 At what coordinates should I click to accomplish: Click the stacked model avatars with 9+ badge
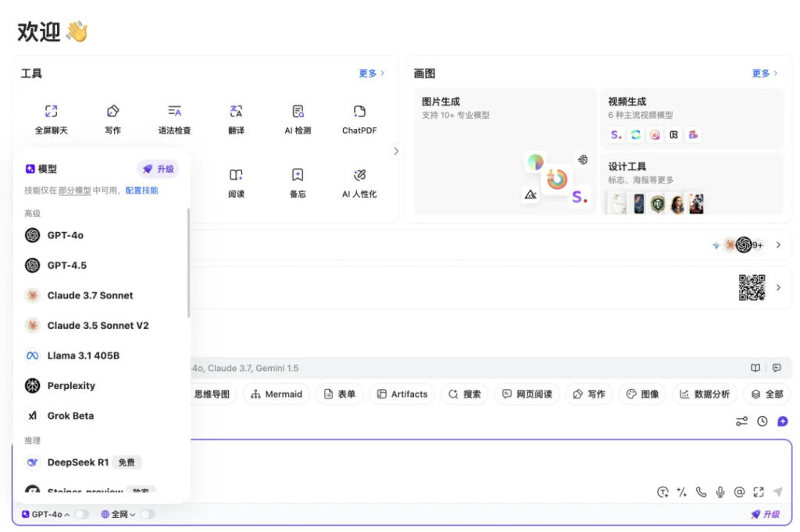(x=737, y=245)
